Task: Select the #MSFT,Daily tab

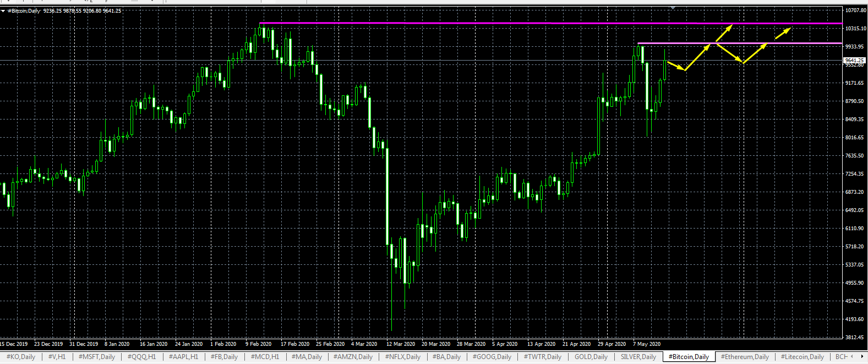Action: click(x=97, y=357)
